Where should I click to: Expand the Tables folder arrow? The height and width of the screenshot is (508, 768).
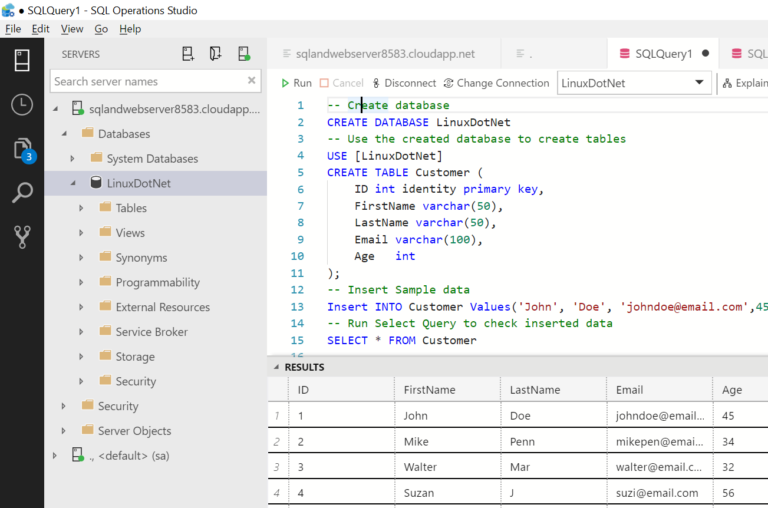81,208
